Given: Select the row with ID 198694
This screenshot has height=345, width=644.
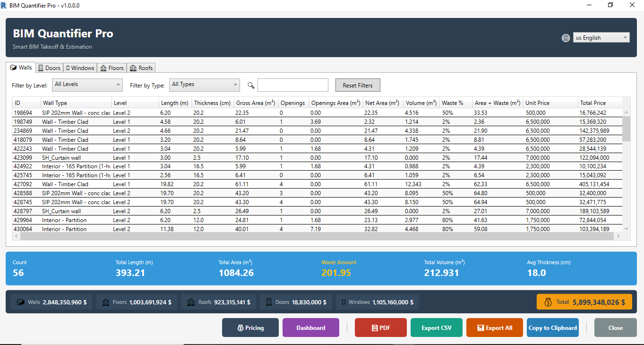Looking at the screenshot, I should tap(318, 113).
